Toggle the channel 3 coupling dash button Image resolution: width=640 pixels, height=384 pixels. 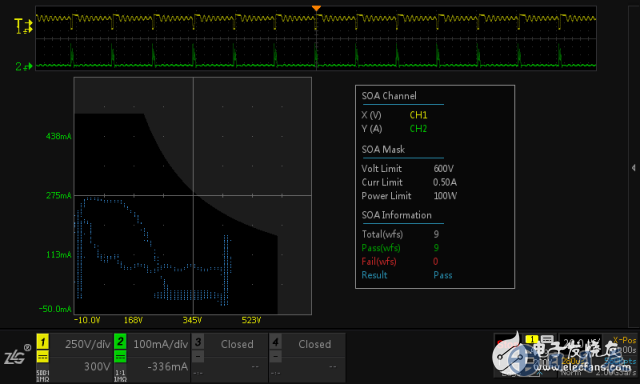pyautogui.click(x=198, y=357)
